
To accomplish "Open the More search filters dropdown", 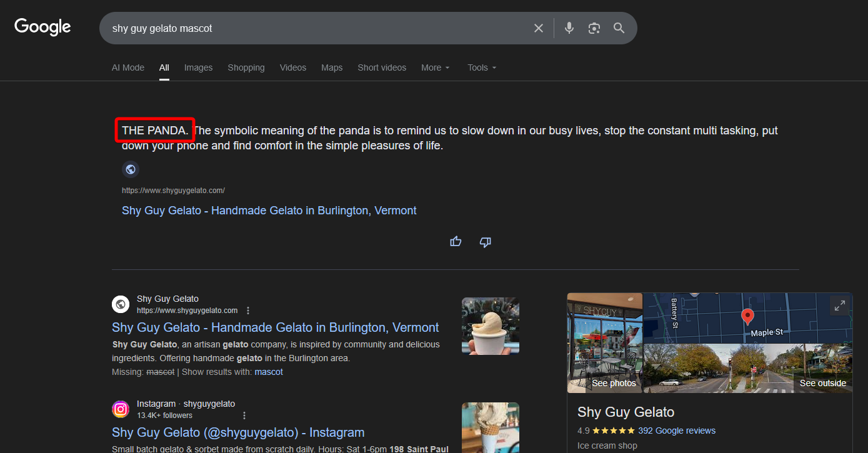I will (436, 67).
